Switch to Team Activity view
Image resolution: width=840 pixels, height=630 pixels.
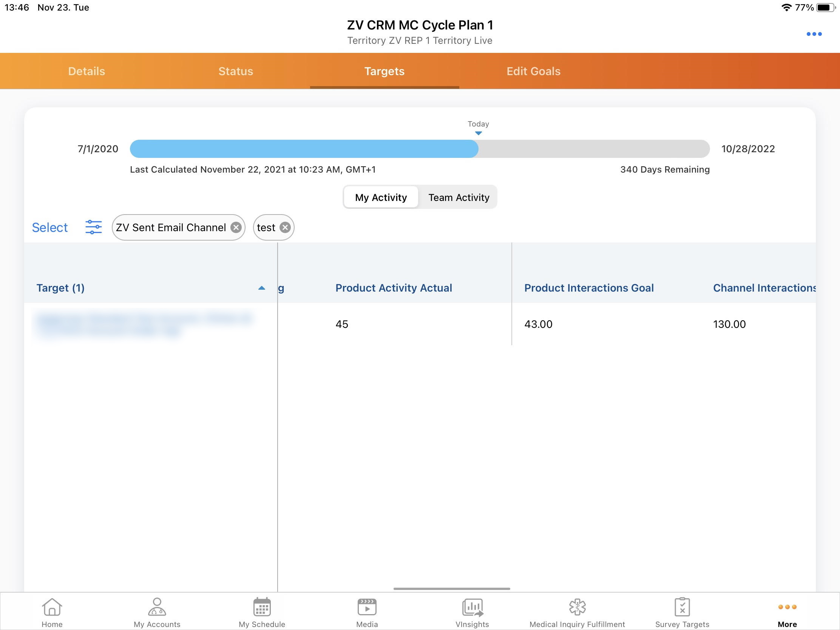[x=459, y=198]
